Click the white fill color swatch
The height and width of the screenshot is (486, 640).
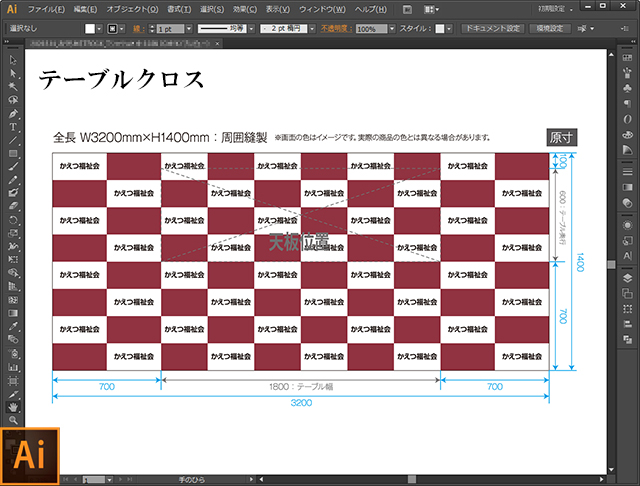coord(90,29)
